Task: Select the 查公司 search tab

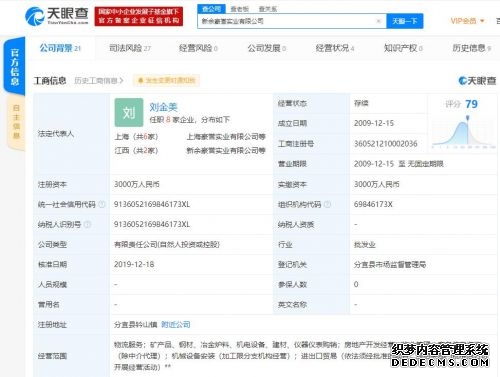Action: click(211, 9)
